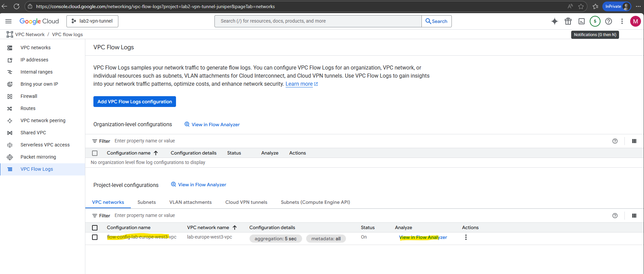Open the help question mark icon in header
The image size is (644, 274).
point(609,21)
